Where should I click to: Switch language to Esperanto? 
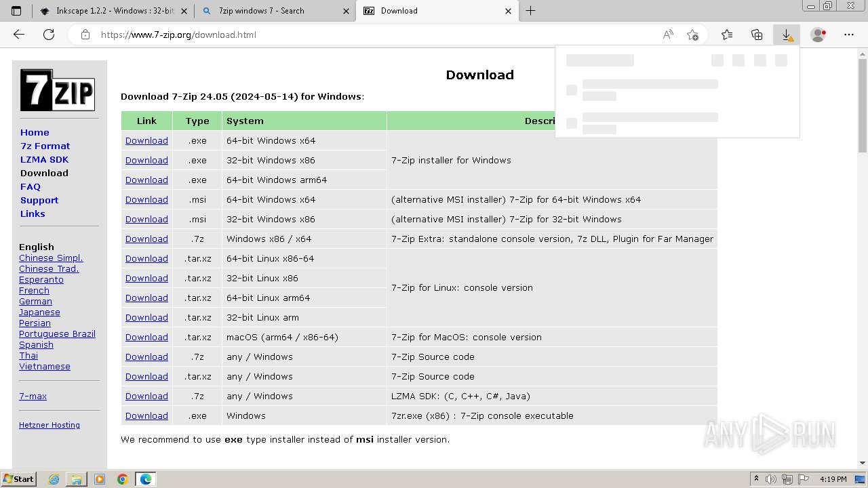point(41,279)
